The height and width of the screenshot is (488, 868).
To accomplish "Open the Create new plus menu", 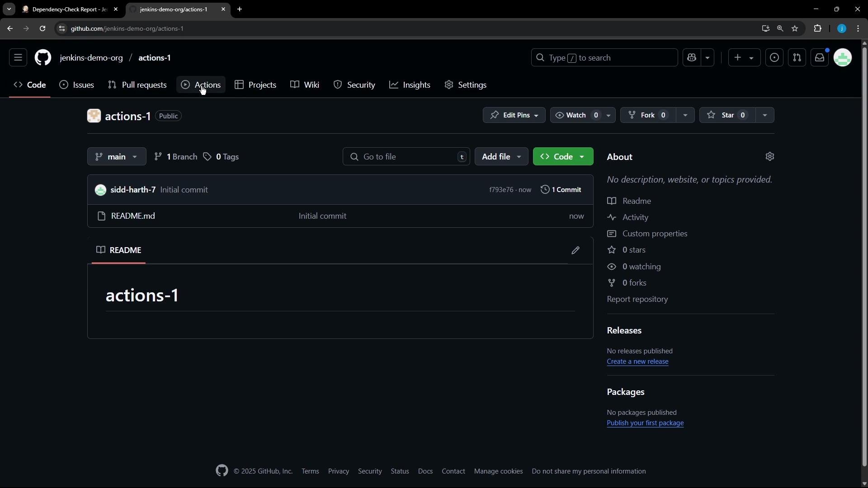I will click(x=744, y=58).
